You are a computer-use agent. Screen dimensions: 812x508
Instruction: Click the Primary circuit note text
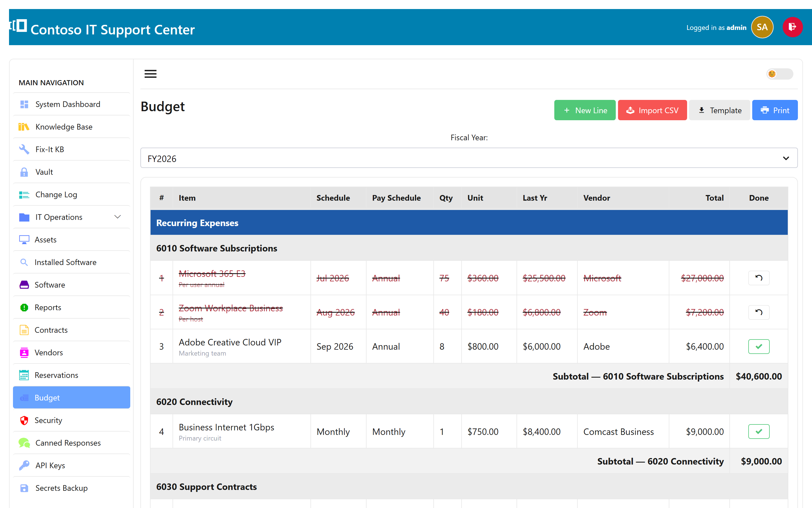point(200,438)
